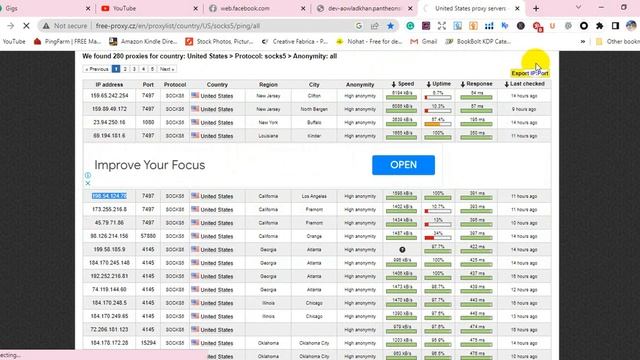This screenshot has height=360, width=640.
Task: Open the Amazon Kindle Direct bookmark
Action: [143, 41]
